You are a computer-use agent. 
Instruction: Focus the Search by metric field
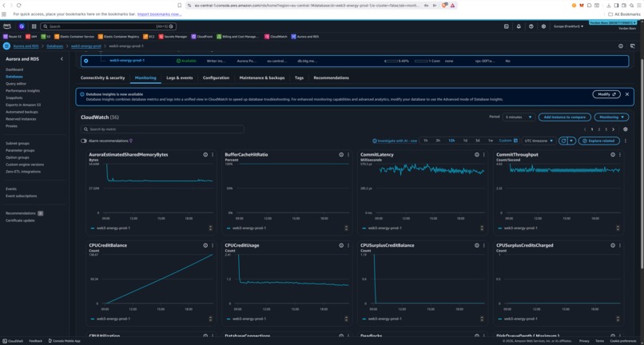tap(162, 129)
